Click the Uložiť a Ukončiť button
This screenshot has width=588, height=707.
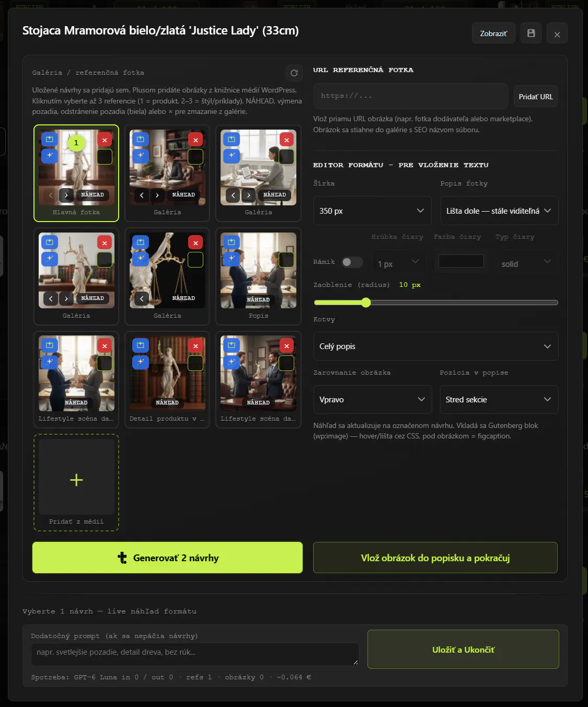463,650
